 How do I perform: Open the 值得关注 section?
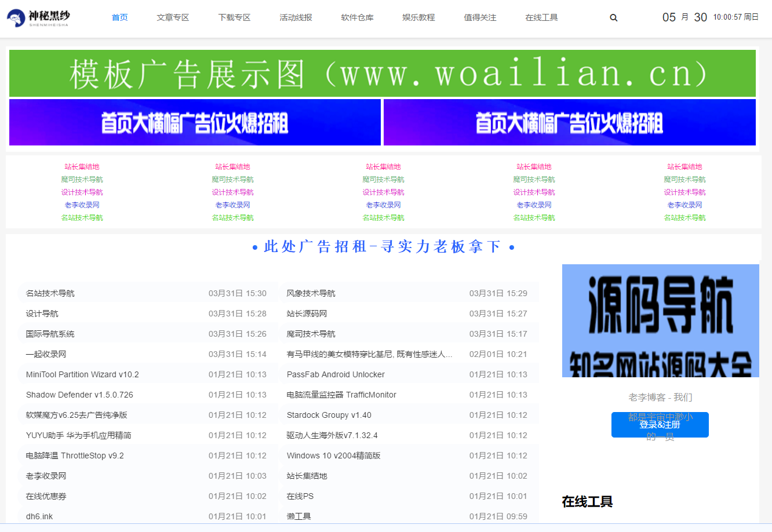coord(480,17)
